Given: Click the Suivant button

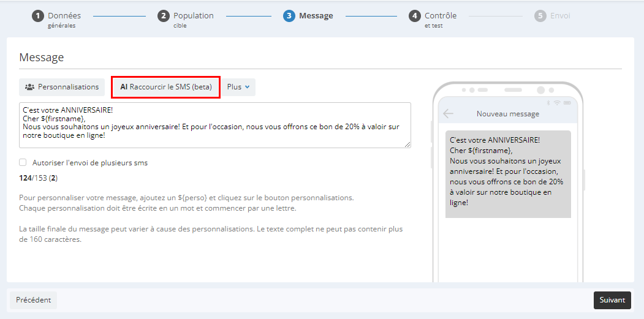Looking at the screenshot, I should [612, 300].
